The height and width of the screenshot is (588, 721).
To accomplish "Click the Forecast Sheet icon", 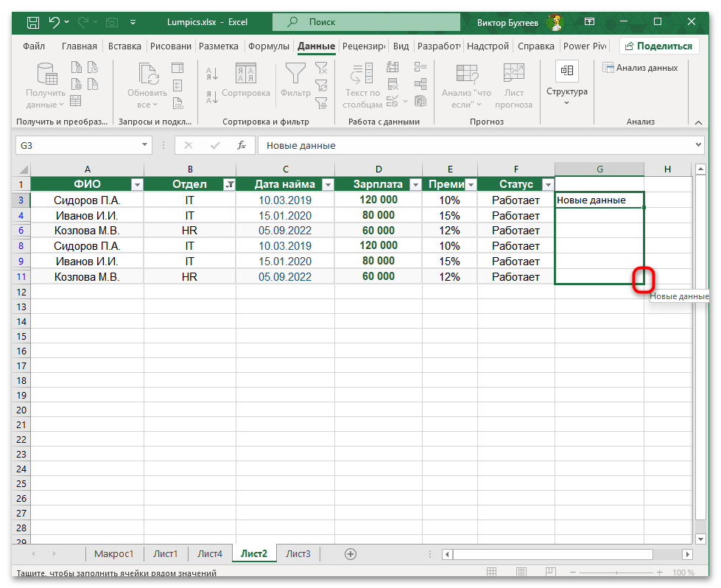I will click(x=513, y=74).
